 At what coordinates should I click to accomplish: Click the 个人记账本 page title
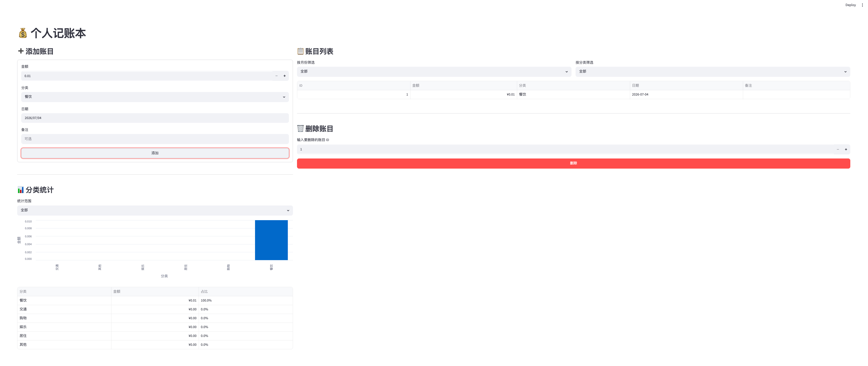52,33
